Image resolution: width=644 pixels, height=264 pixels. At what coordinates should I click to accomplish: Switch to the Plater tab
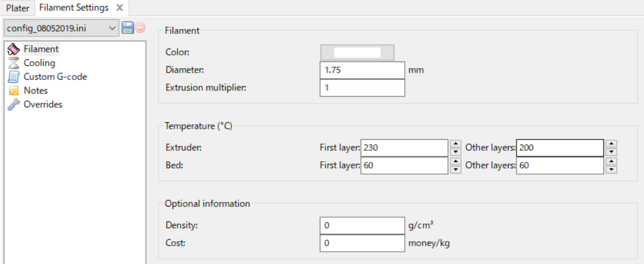click(17, 8)
